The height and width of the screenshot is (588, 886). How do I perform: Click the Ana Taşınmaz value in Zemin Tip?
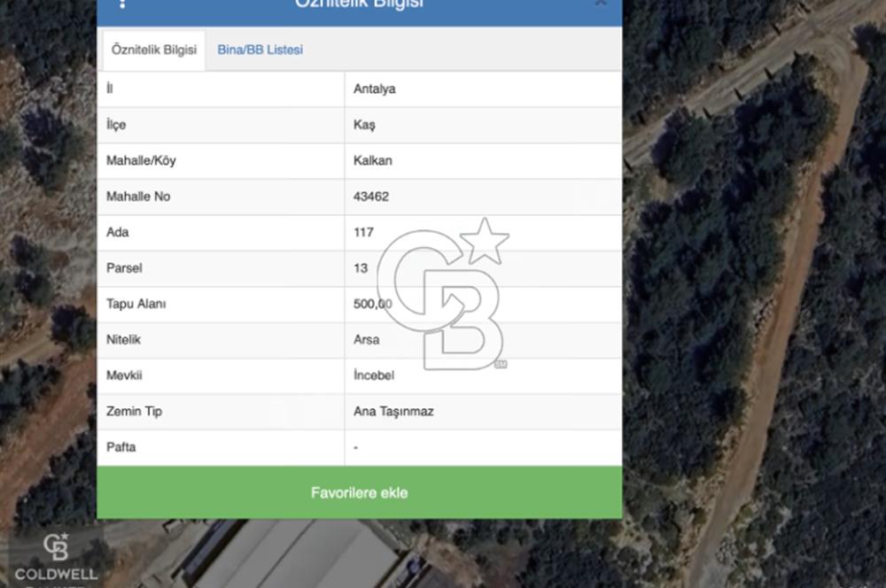(x=393, y=412)
